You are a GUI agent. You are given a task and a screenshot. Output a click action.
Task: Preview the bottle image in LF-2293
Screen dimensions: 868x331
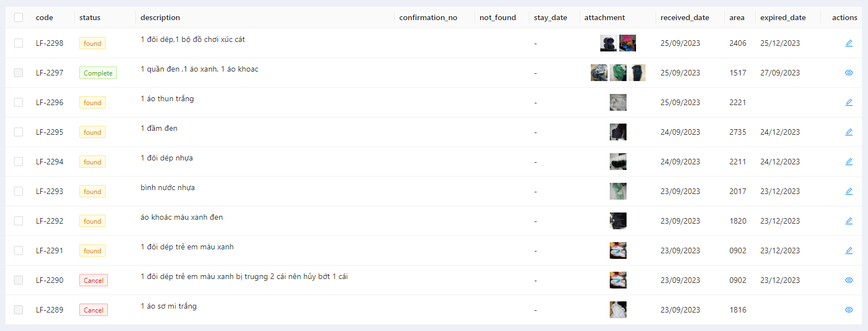[618, 191]
